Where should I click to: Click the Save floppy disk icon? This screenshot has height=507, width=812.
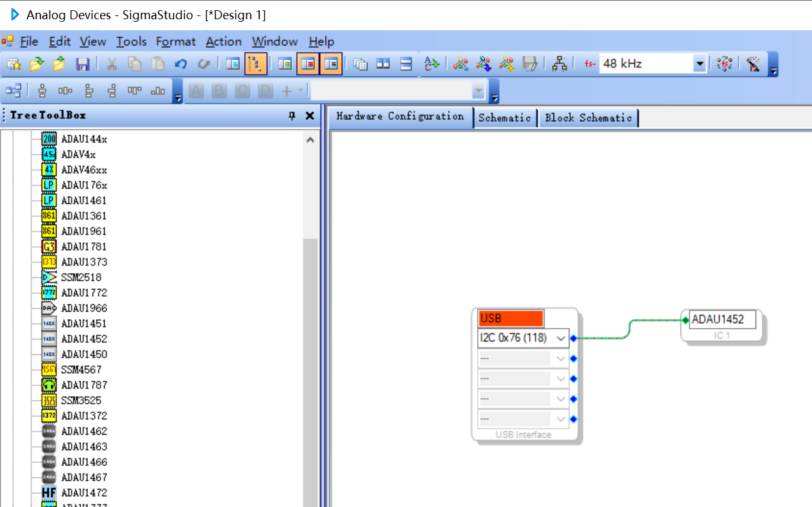(83, 64)
